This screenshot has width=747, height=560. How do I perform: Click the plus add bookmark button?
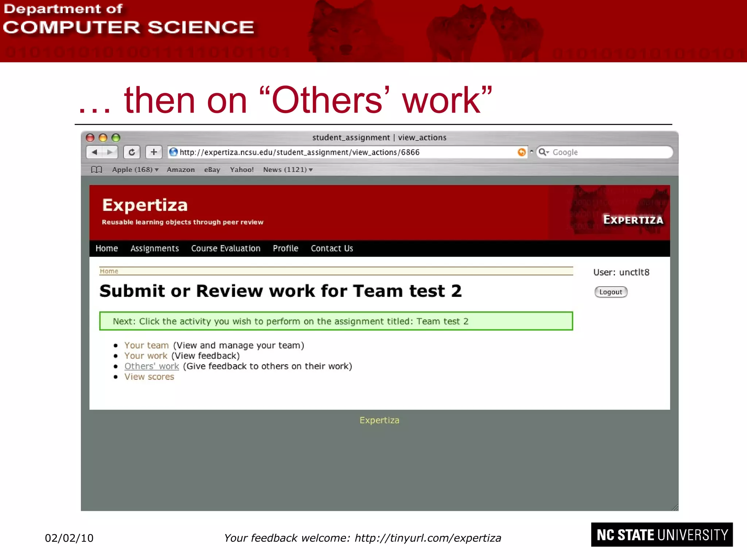pyautogui.click(x=154, y=152)
